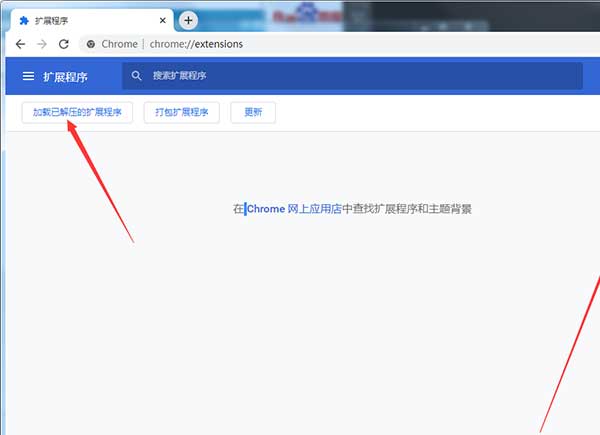Click 加载已解压的扩展程序 button
This screenshot has height=435, width=600.
point(77,112)
